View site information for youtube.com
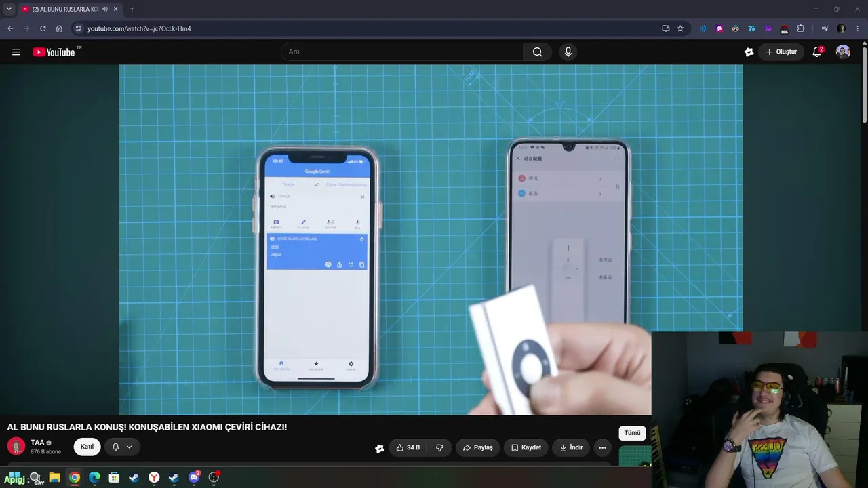 78,28
